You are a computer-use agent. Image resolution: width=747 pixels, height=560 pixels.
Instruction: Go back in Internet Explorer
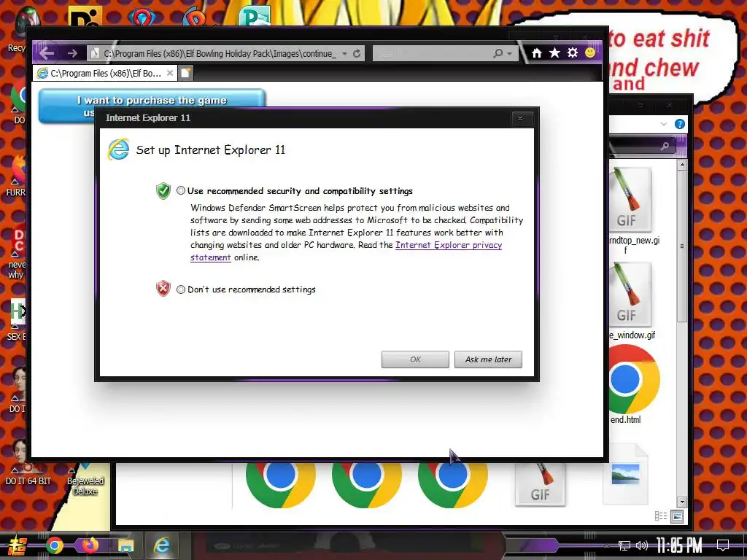coord(47,52)
